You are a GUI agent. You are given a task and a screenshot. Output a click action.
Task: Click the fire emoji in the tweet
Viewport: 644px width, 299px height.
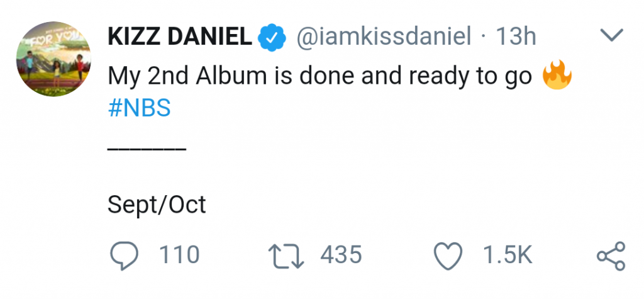pos(556,77)
